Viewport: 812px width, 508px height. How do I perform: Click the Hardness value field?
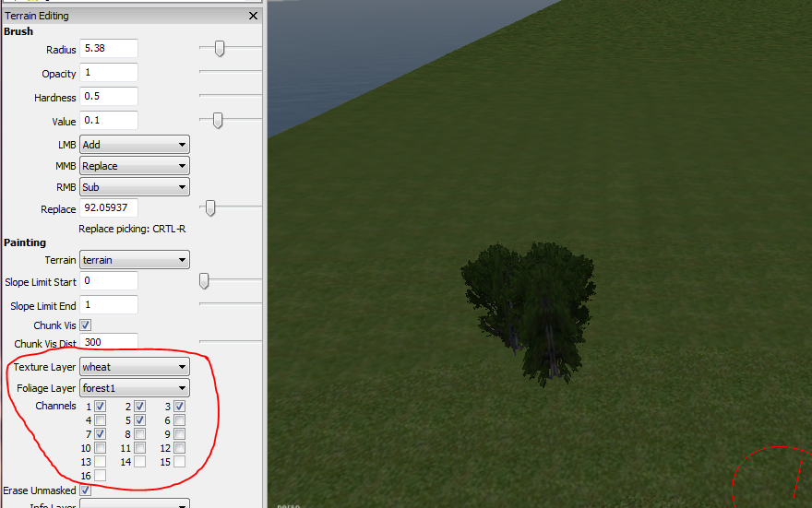(x=109, y=96)
